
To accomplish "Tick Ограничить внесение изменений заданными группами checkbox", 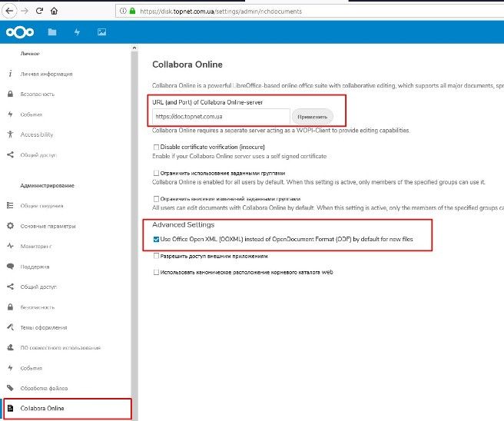I will 156,199.
